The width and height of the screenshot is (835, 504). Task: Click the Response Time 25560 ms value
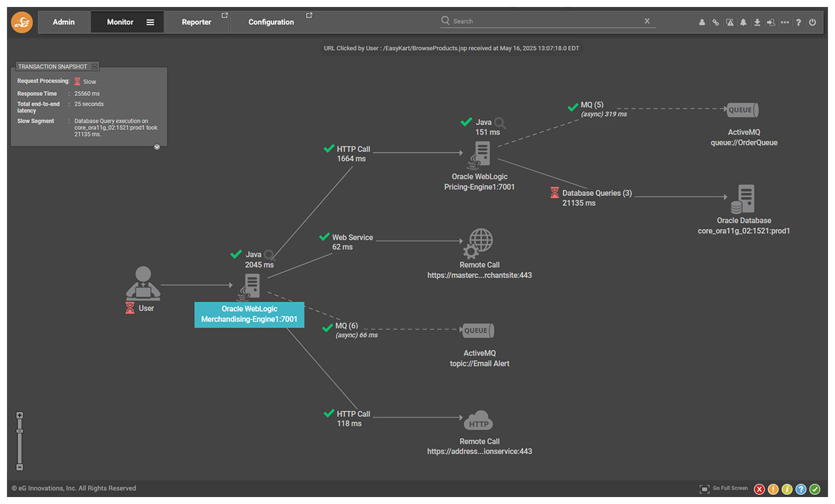click(x=87, y=94)
